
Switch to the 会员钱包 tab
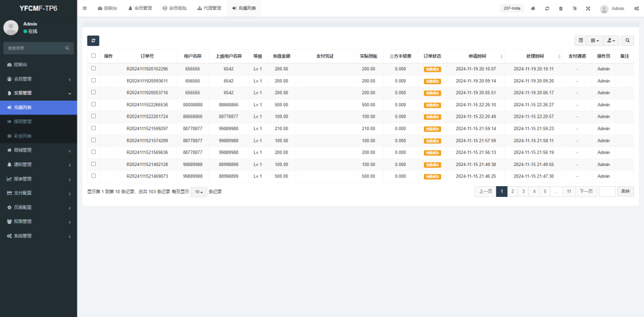coord(174,9)
